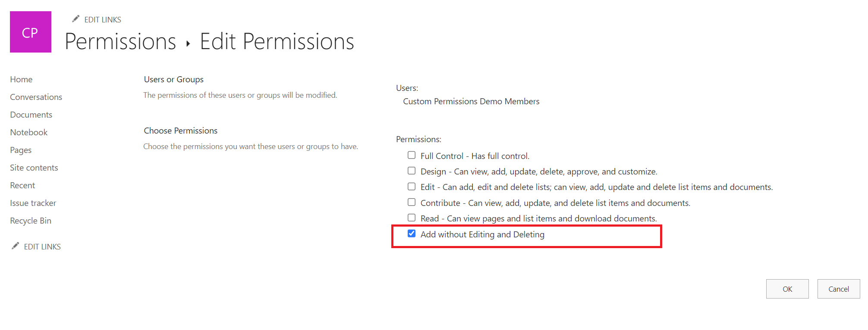Check the Edit permission option
This screenshot has width=868, height=330.
click(411, 186)
